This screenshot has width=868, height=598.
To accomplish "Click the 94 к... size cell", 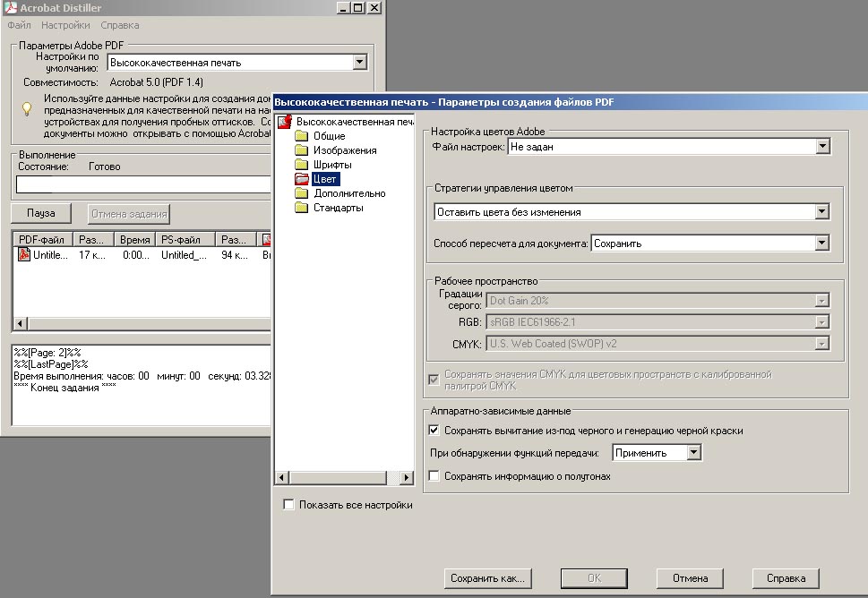I will point(235,255).
